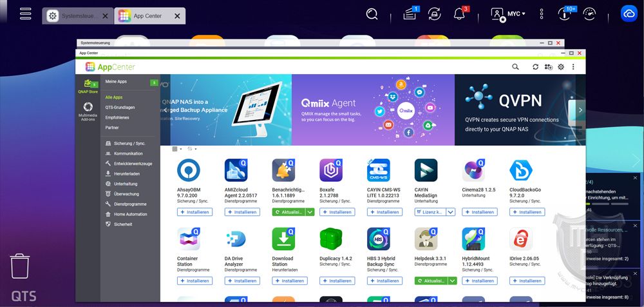Expand dropdown beside CAYIN MediaSign Lizenz button
Screen dimensions: 644x307
click(451, 212)
